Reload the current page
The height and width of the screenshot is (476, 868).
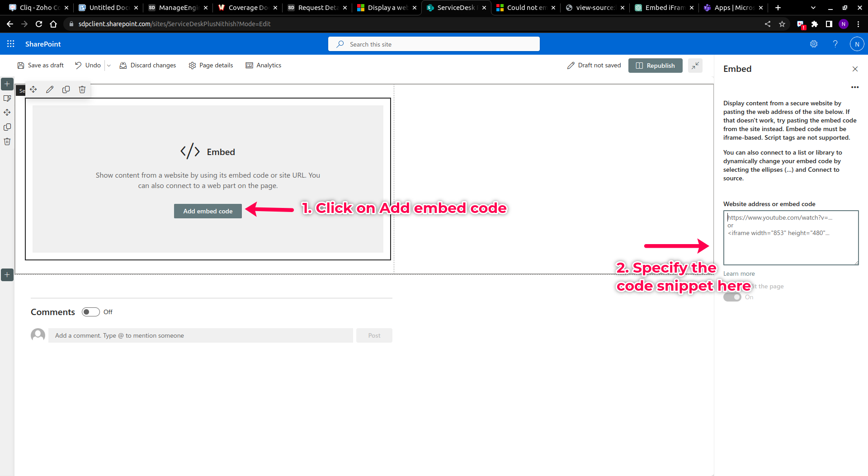39,24
